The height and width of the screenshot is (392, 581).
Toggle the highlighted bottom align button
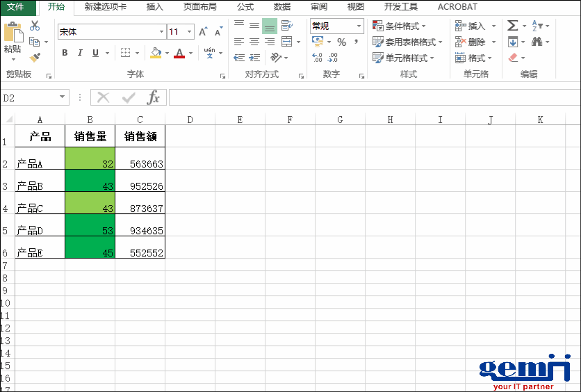click(270, 26)
